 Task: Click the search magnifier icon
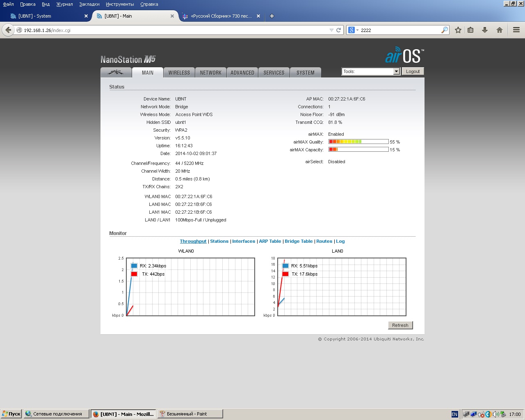(445, 30)
